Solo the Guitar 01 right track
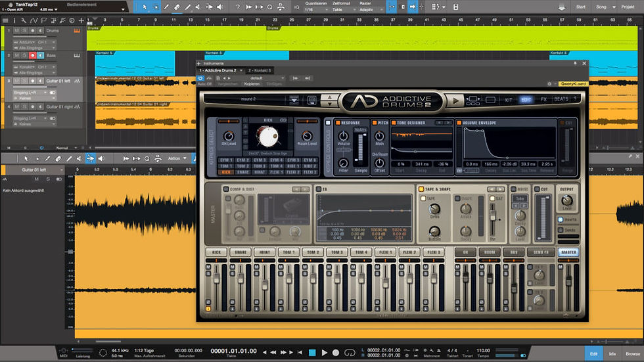644x362 pixels. tap(25, 106)
